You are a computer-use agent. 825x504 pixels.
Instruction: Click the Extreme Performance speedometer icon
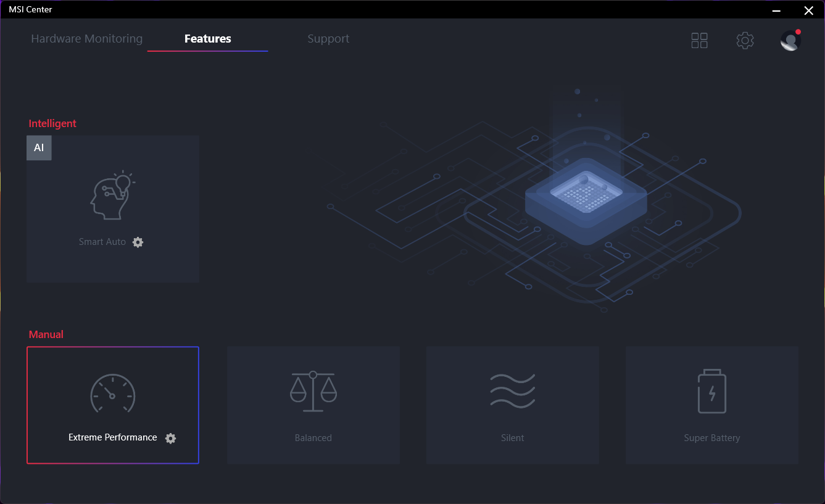(x=113, y=393)
